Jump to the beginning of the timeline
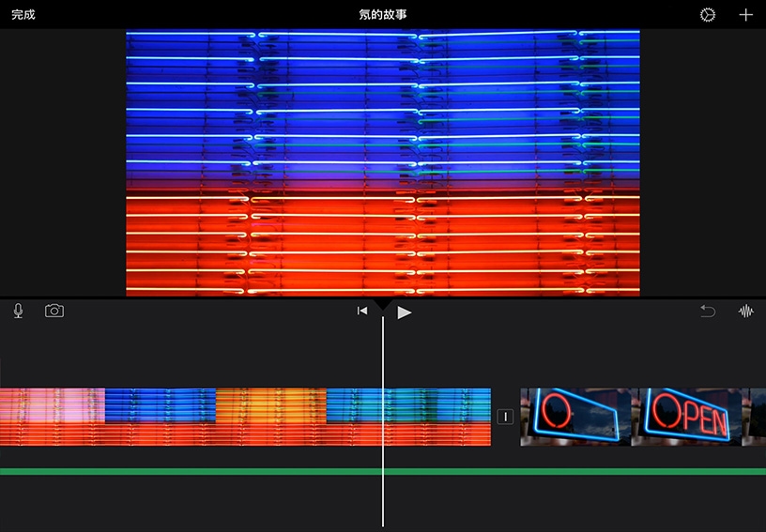The height and width of the screenshot is (532, 766). click(x=362, y=312)
